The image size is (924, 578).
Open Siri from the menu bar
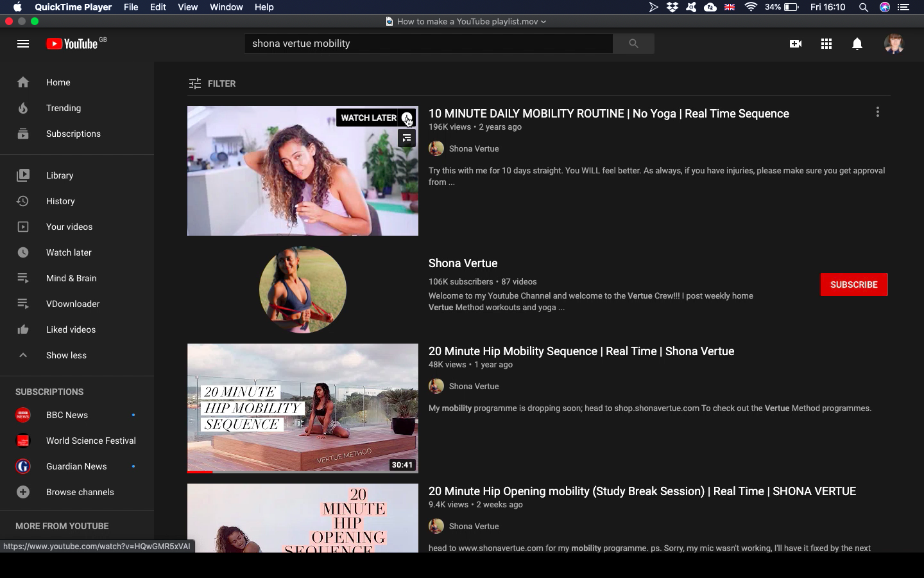[x=885, y=7]
